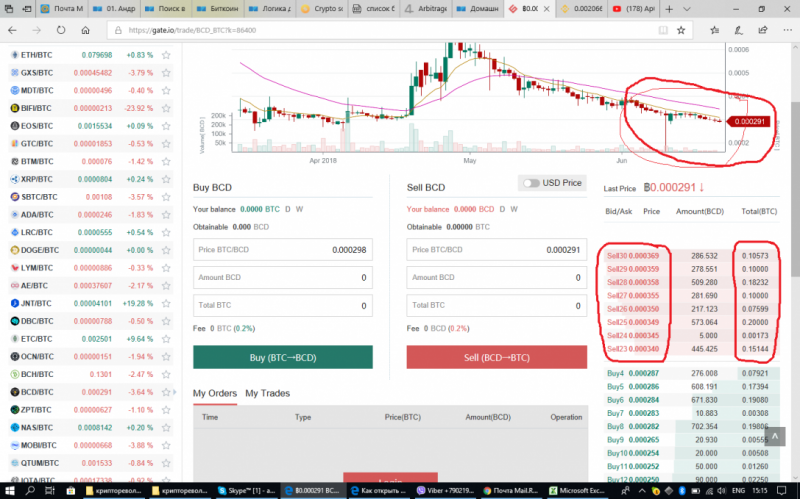800x499 pixels.
Task: Open Skype taskbar window
Action: pos(247,490)
